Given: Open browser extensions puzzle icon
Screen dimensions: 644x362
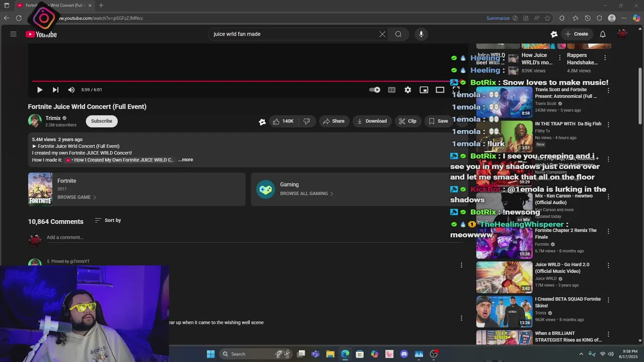Looking at the screenshot, I should pyautogui.click(x=562, y=18).
